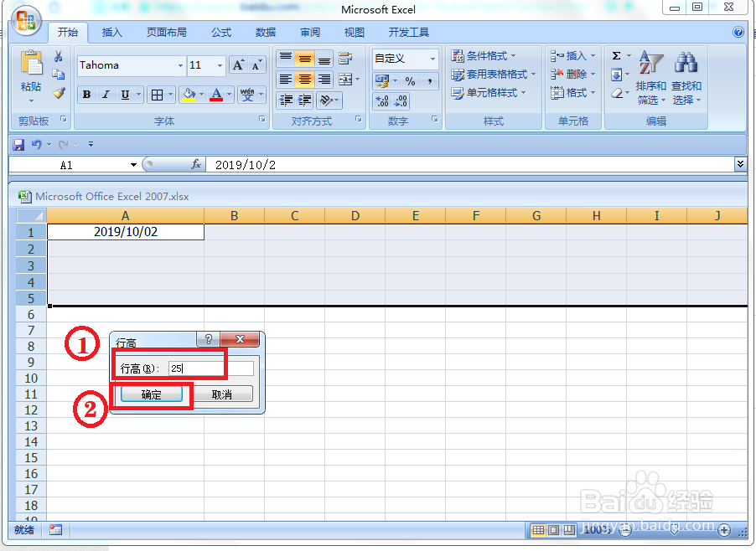Click 插入 in the cells group
The width and height of the screenshot is (756, 551).
[x=572, y=56]
